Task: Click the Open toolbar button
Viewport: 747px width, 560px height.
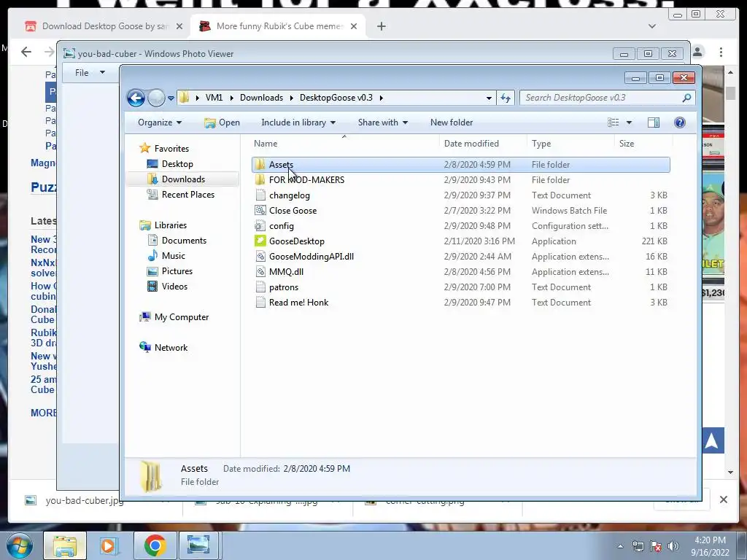Action: [x=222, y=122]
